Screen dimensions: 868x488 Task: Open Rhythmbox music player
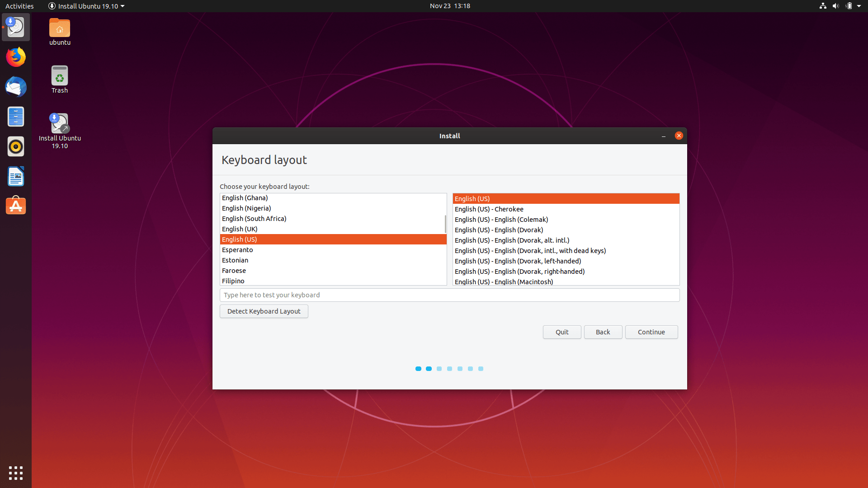tap(16, 147)
